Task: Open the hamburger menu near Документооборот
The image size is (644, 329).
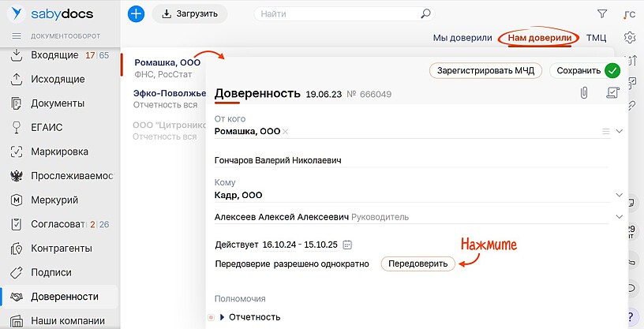Action: pyautogui.click(x=16, y=36)
